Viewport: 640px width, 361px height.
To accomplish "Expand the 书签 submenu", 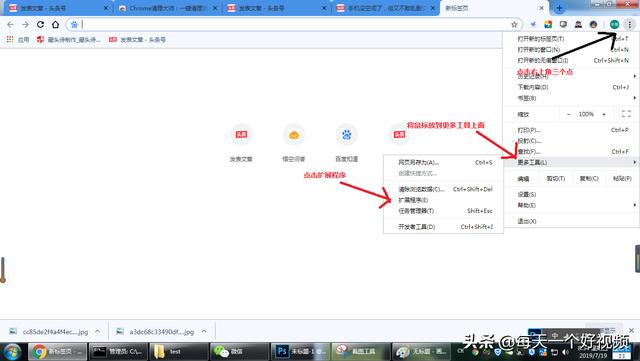I will tap(572, 98).
